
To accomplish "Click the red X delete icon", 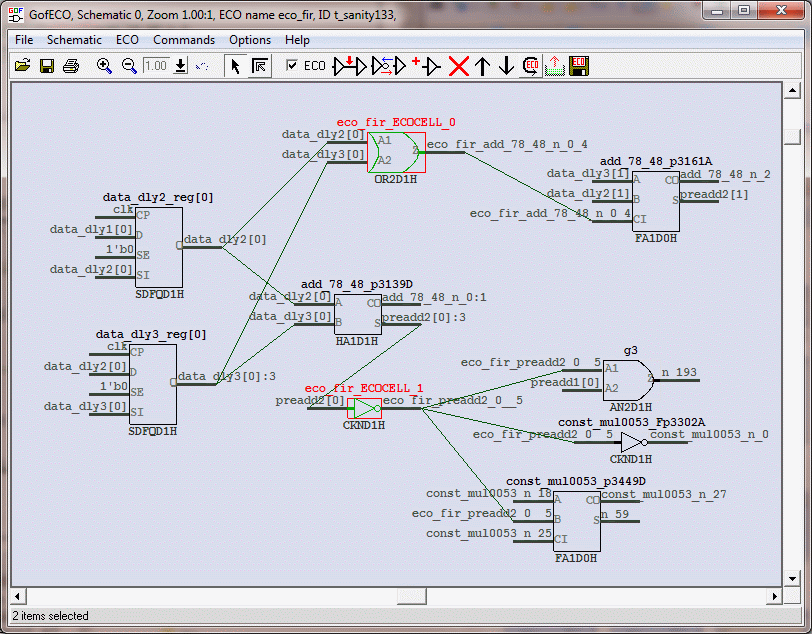I will click(458, 66).
